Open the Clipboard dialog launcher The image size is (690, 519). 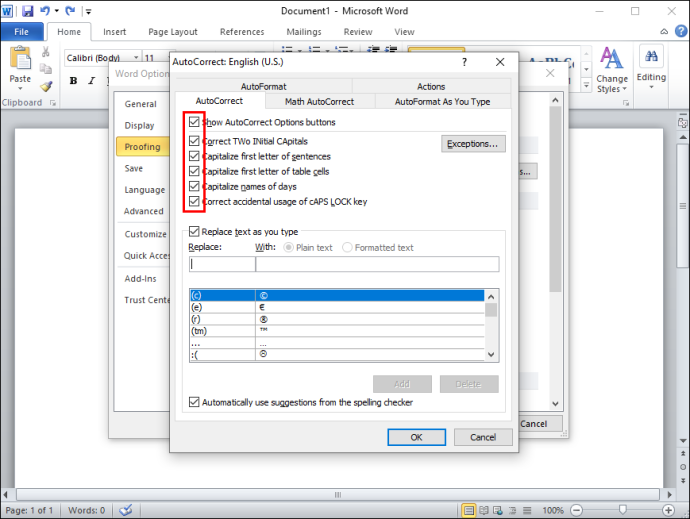coord(53,103)
